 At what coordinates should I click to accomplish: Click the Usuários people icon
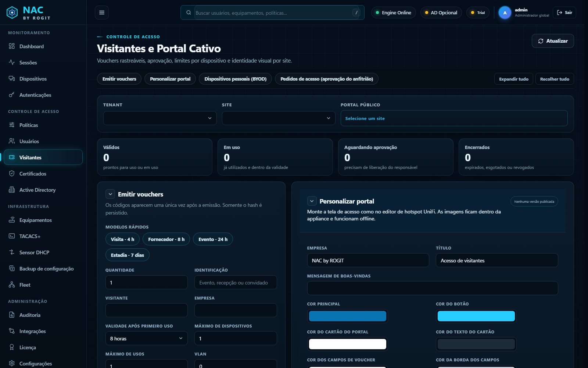tap(12, 141)
